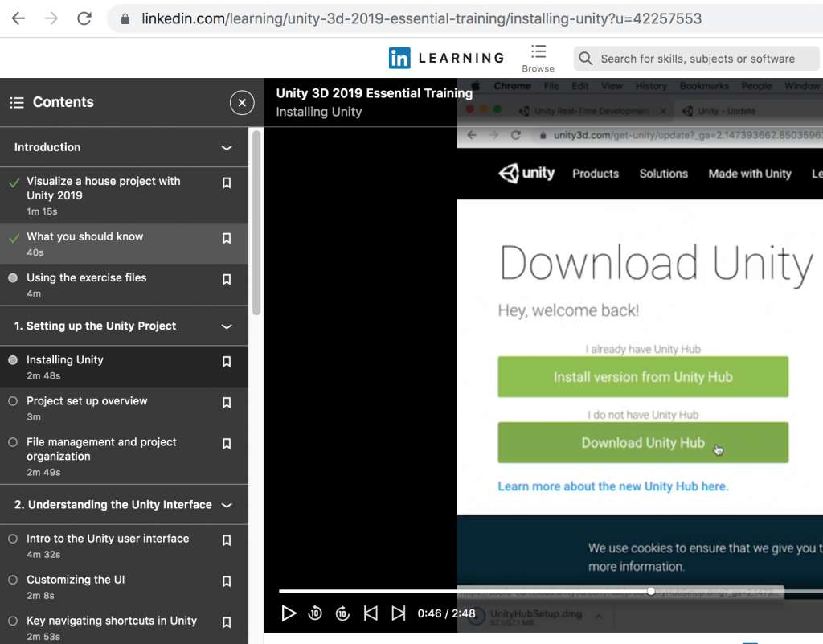Image resolution: width=823 pixels, height=644 pixels.
Task: Collapse Setting up the Unity Project section
Action: (x=227, y=326)
